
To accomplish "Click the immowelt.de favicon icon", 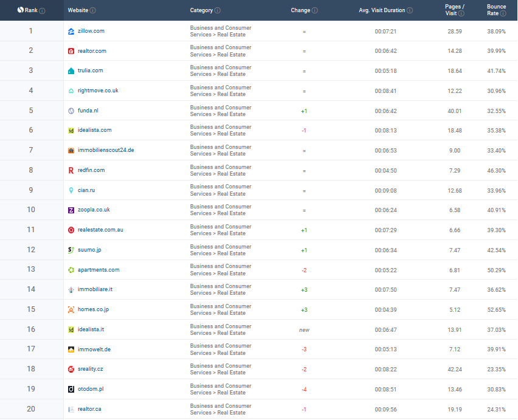I will [71, 349].
